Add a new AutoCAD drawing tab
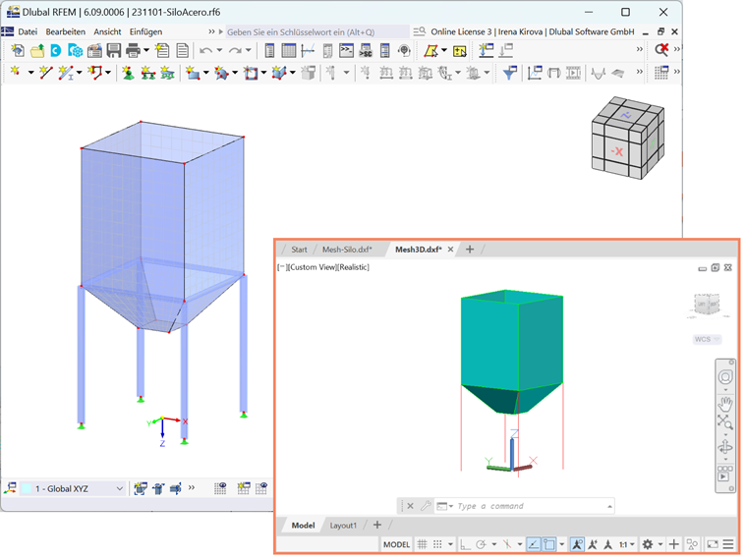The height and width of the screenshot is (560, 747). click(470, 249)
